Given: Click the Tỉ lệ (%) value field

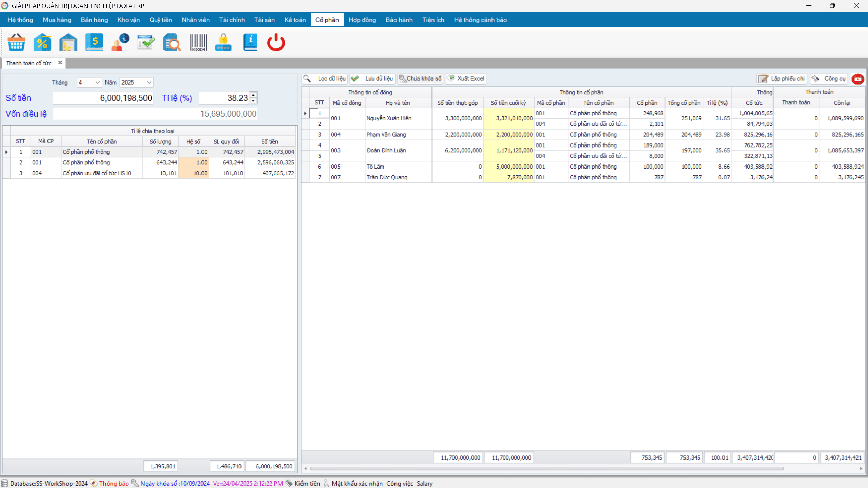Looking at the screenshot, I should (224, 98).
